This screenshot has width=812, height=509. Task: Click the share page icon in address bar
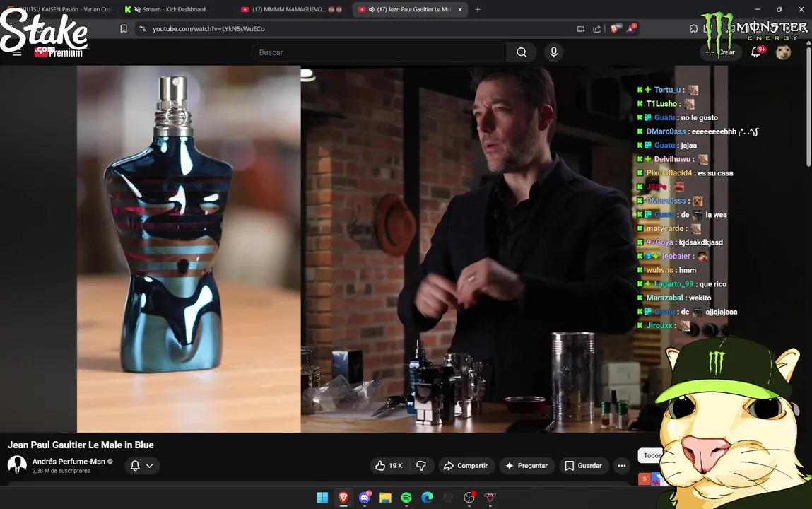pyautogui.click(x=596, y=29)
